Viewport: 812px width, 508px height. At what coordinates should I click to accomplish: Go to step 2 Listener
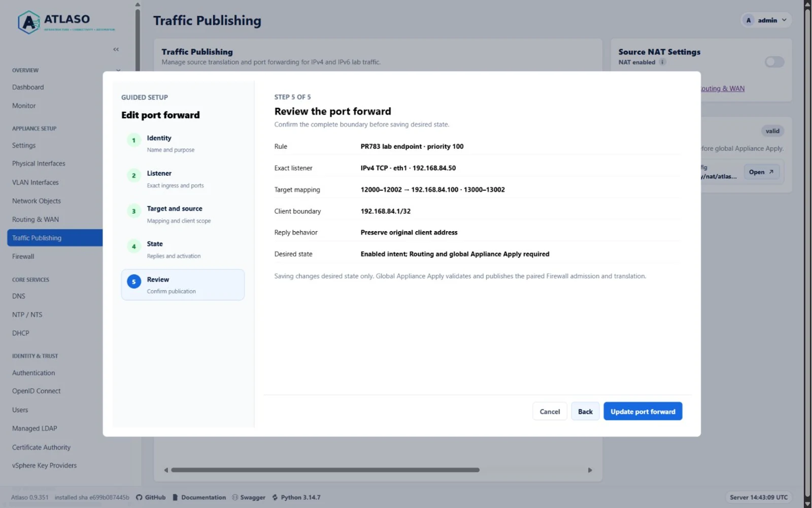coord(183,179)
